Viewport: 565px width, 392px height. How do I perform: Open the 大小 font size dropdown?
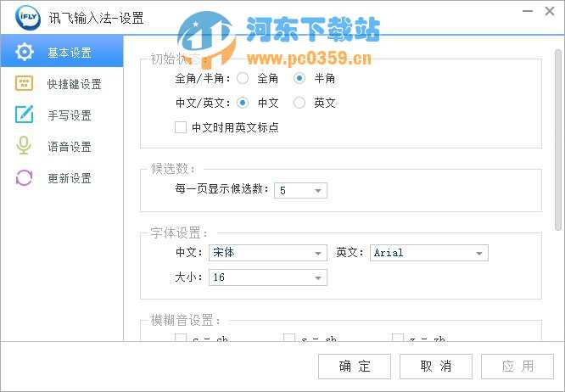[x=268, y=277]
